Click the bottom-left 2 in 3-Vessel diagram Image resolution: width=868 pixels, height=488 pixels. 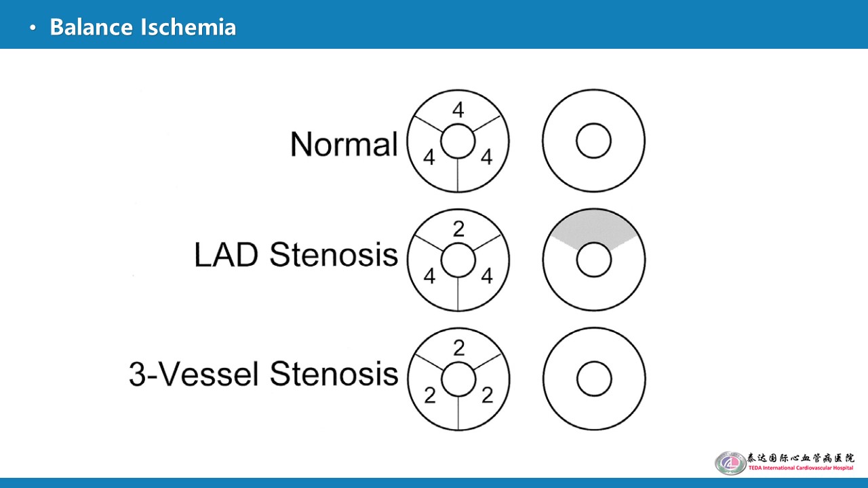coord(429,396)
